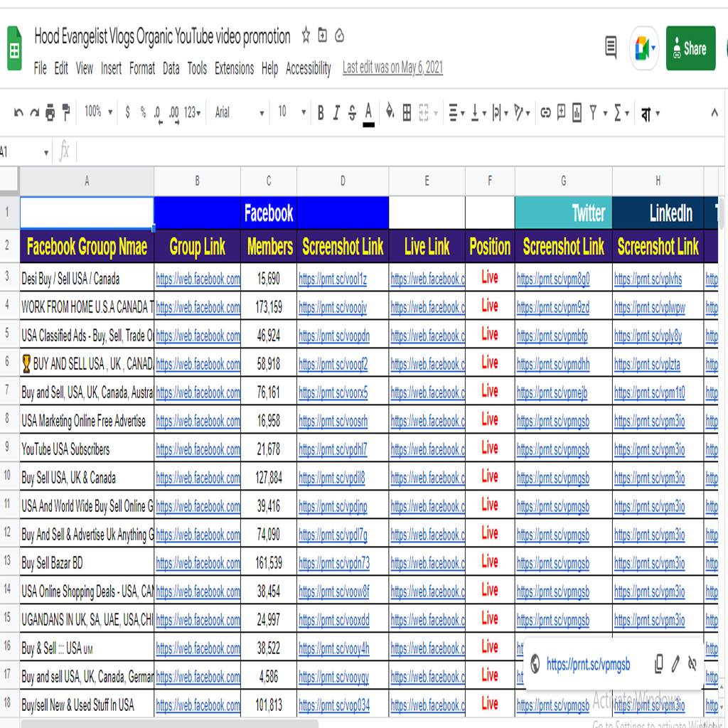Collapse the toolbar with up chevron
Viewport: 728px width, 728px height.
pos(714,112)
